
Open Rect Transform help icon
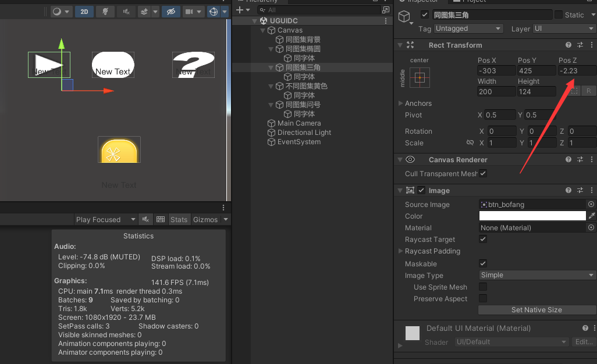(568, 45)
